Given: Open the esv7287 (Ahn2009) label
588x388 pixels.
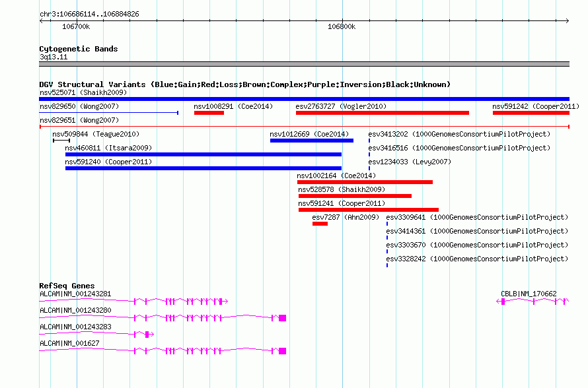Looking at the screenshot, I should tap(346, 217).
